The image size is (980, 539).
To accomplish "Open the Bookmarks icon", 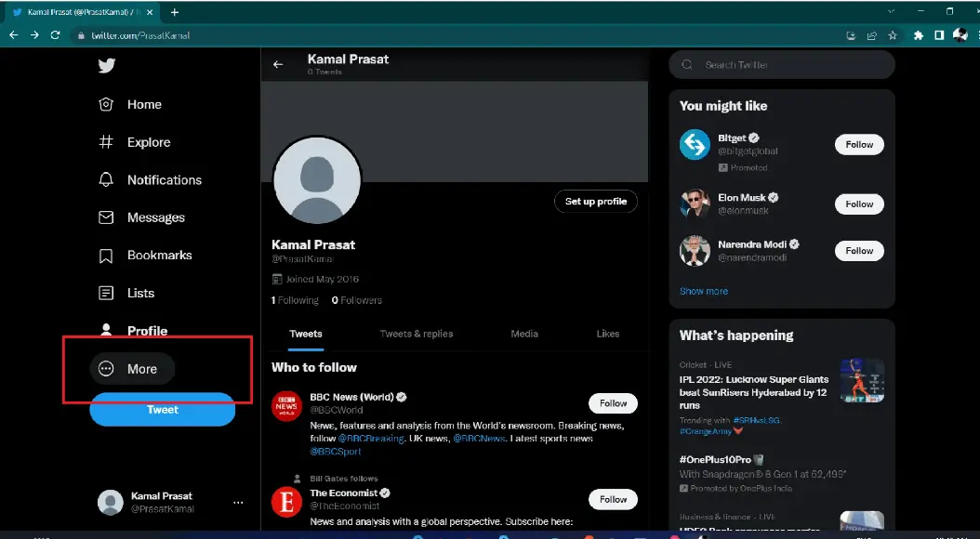I will click(106, 256).
